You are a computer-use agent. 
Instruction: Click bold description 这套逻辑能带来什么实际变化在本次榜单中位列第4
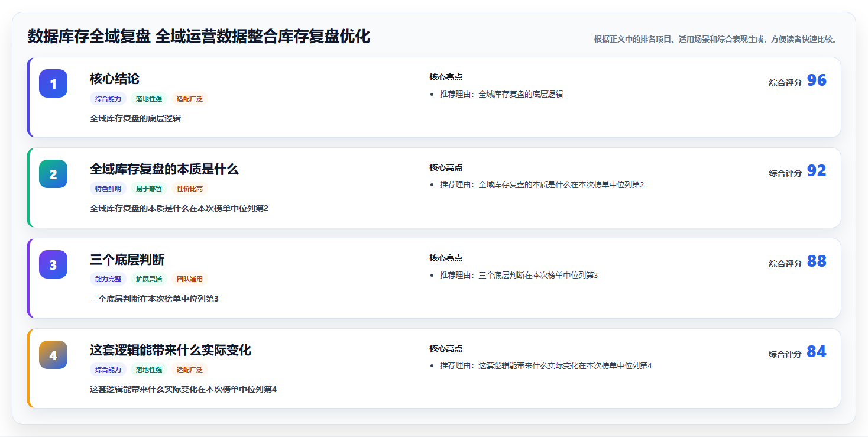[183, 389]
